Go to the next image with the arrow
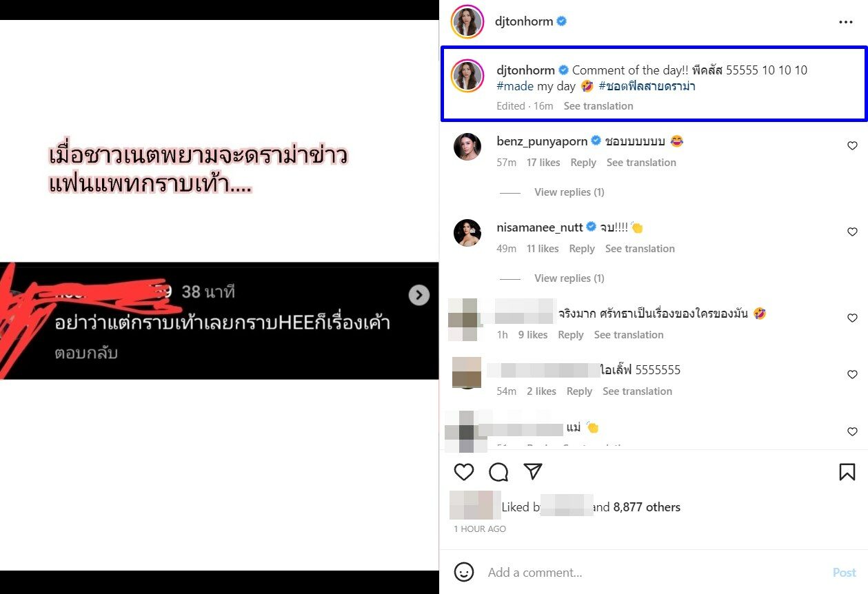Viewport: 868px width, 594px height. [418, 295]
